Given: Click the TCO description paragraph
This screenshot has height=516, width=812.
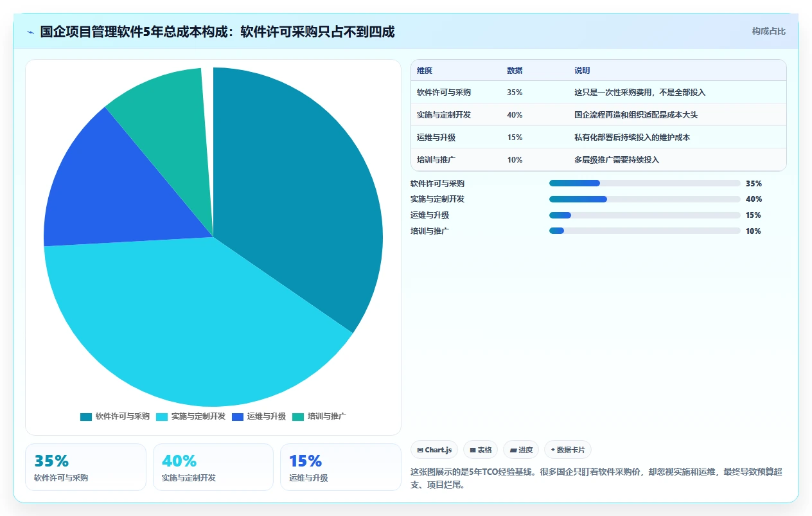Looking at the screenshot, I should pyautogui.click(x=596, y=478).
